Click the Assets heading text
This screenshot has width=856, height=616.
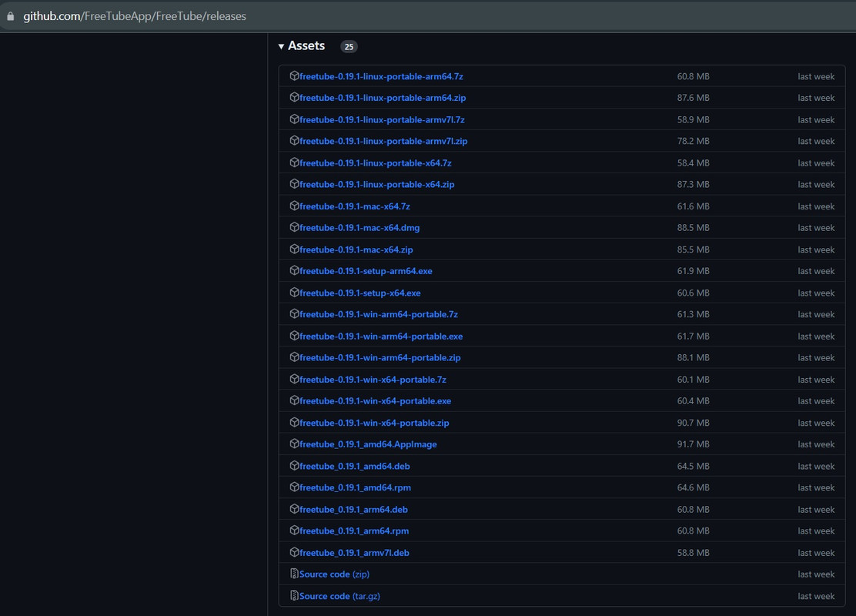[306, 46]
